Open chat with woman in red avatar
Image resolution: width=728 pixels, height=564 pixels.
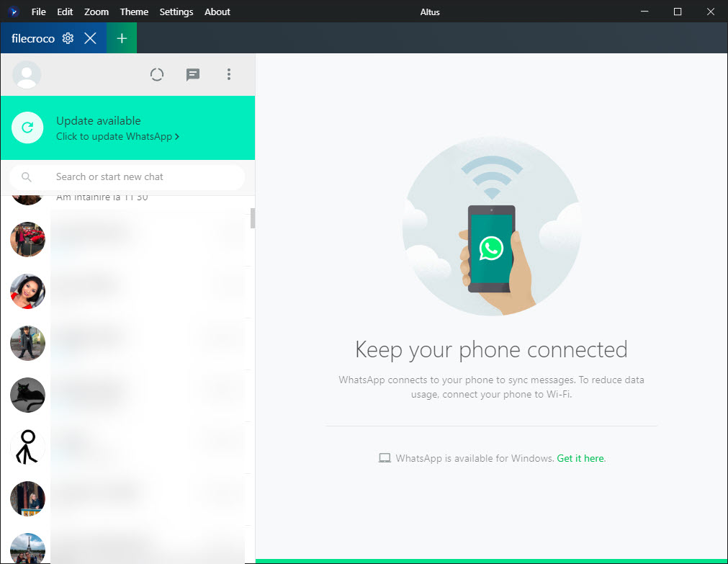click(28, 291)
